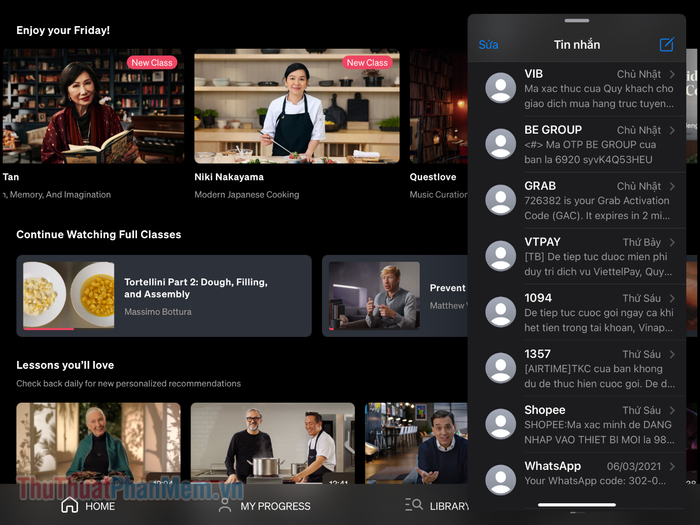Tap the Tortellini lesson thumbnail image
This screenshot has height=525, width=700.
[69, 296]
